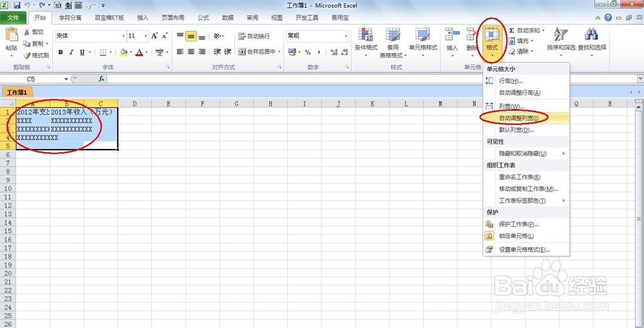Click the red font color A button
This screenshot has height=328, width=644.
(139, 52)
